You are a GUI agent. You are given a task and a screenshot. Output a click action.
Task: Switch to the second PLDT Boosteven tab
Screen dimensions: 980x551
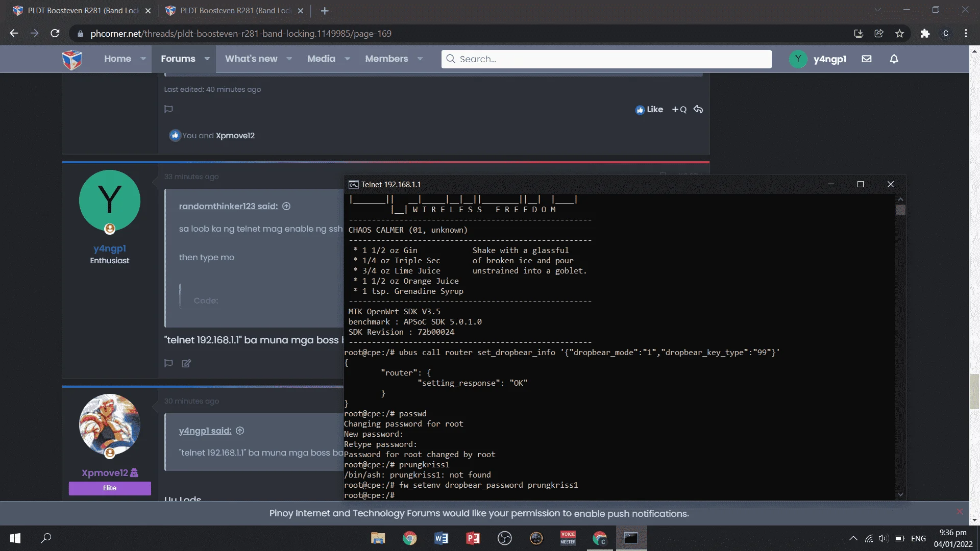(x=235, y=11)
